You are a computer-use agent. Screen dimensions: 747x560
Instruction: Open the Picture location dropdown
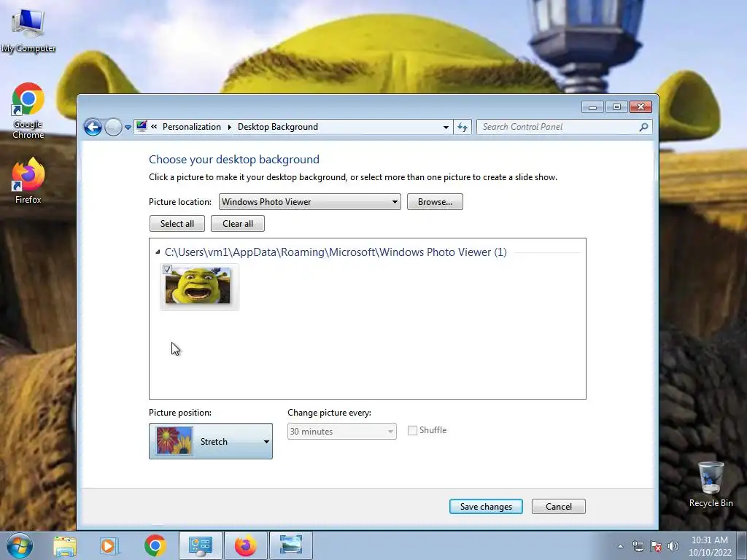(x=309, y=202)
